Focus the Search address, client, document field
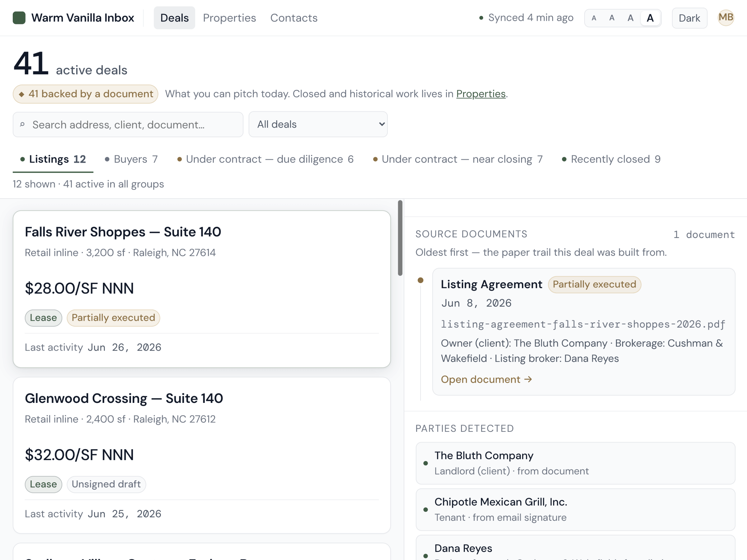Image resolution: width=747 pixels, height=560 pixels. [128, 124]
